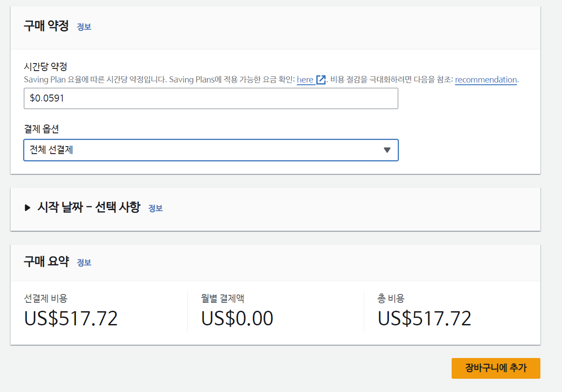Image resolution: width=562 pixels, height=392 pixels.
Task: Open the 'recommendation' link
Action: coord(486,80)
